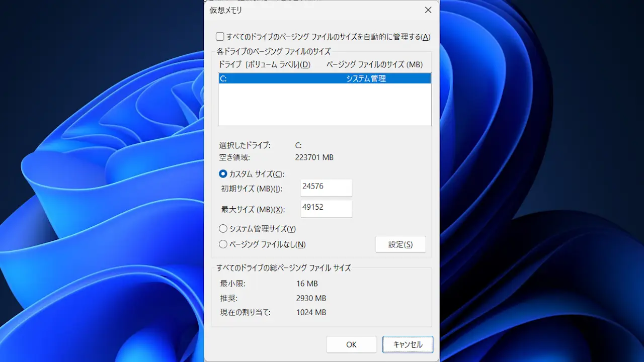The image size is (644, 362).
Task: Click the ページング ファイルのサイズ (MB) header label
Action: pyautogui.click(x=374, y=64)
